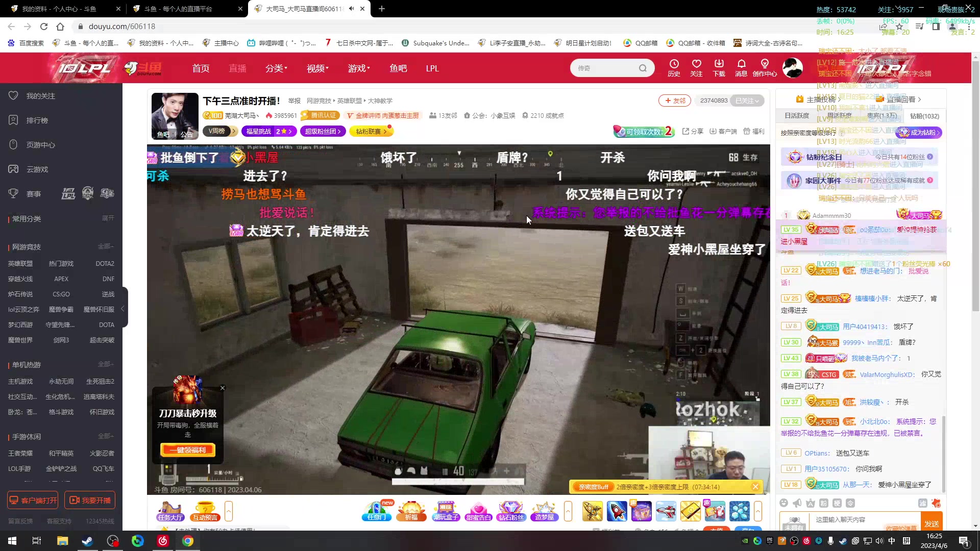Open the 造梦屋 icon

click(x=545, y=511)
